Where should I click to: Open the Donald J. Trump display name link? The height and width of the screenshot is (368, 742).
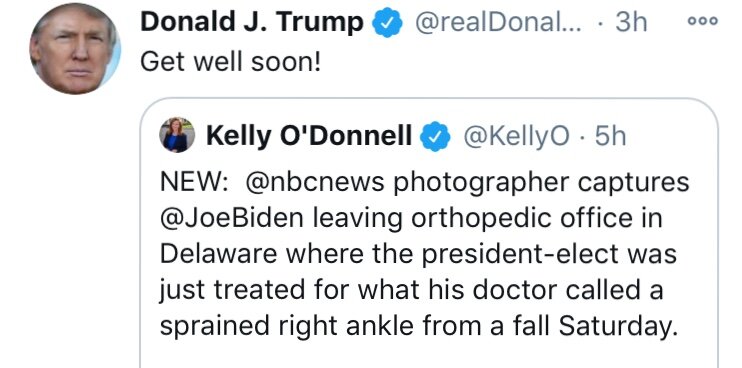252,22
